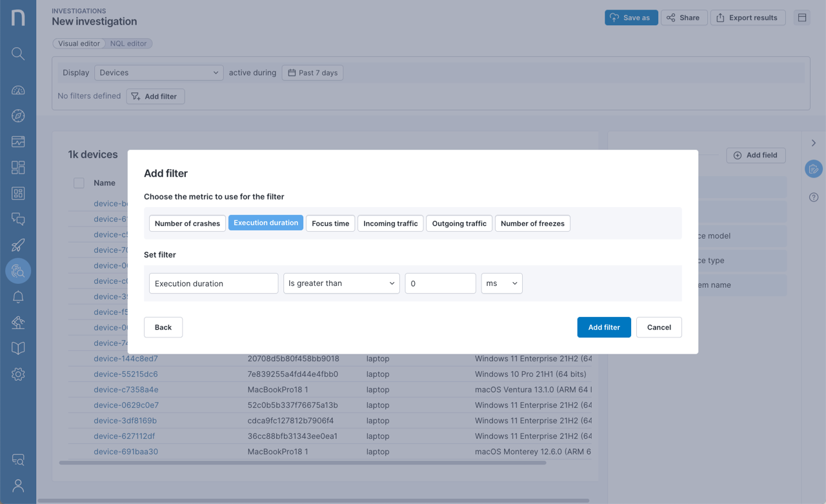826x504 pixels.
Task: Select the compass-shaped discover icon
Action: click(18, 116)
